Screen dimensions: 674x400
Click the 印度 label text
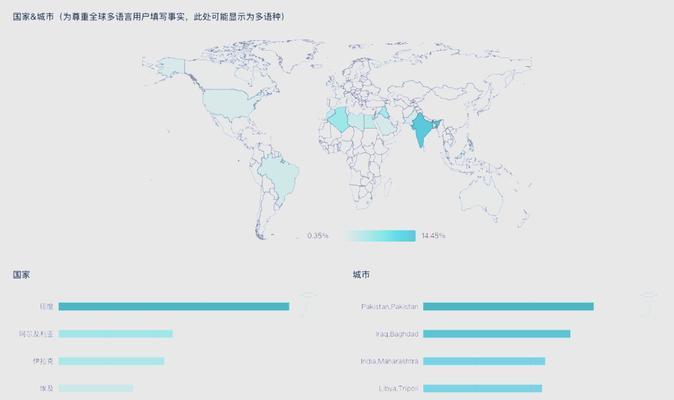tap(46, 306)
